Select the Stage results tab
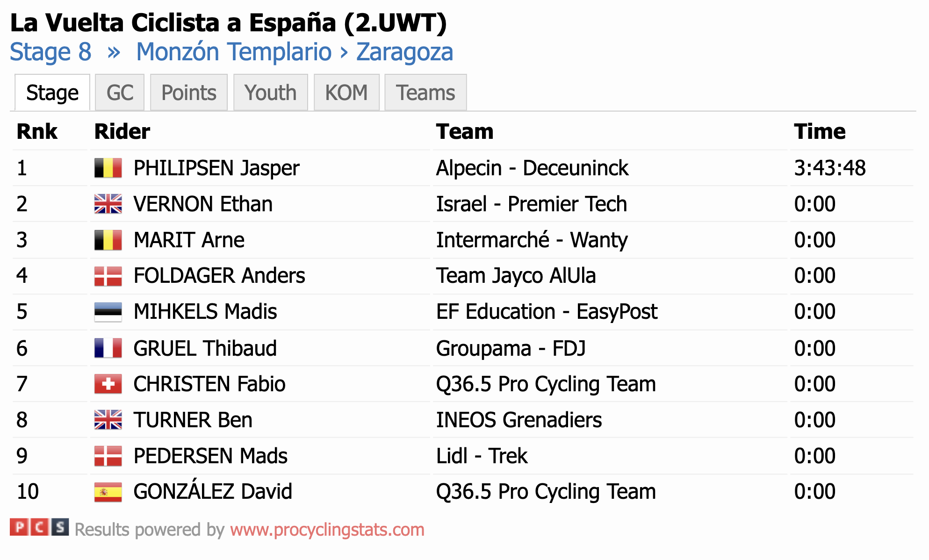The image size is (929, 560). pos(52,93)
